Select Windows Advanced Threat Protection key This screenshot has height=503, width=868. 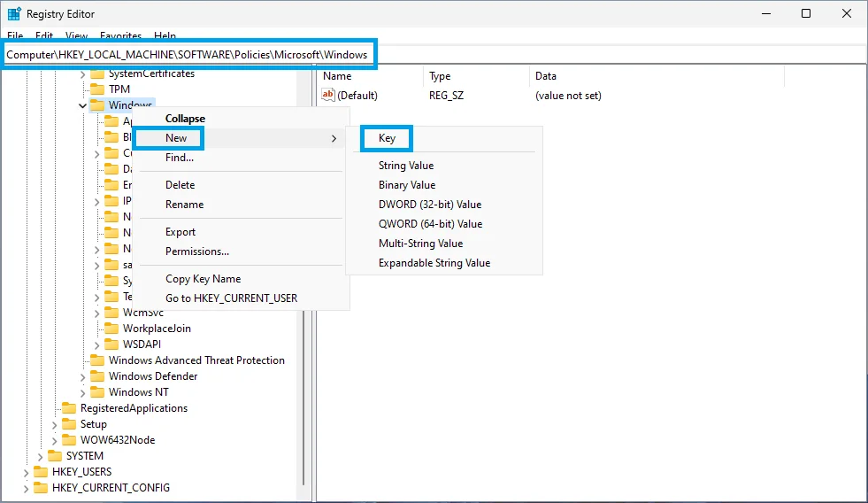click(x=196, y=360)
